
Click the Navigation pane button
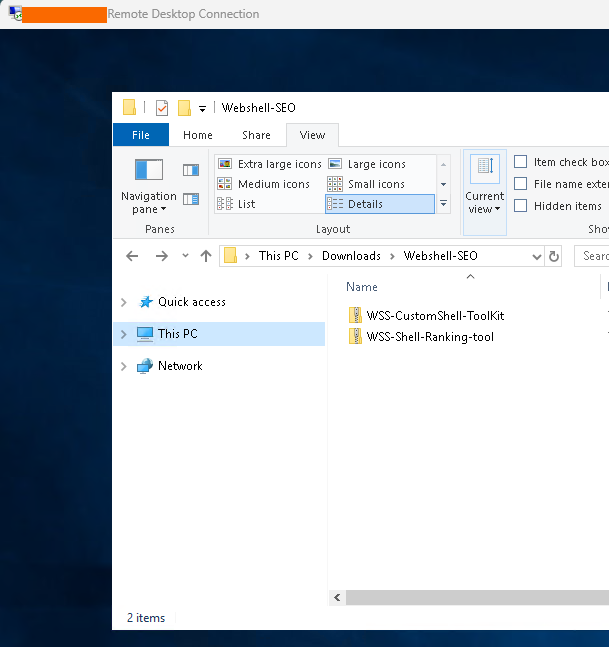coord(149,186)
